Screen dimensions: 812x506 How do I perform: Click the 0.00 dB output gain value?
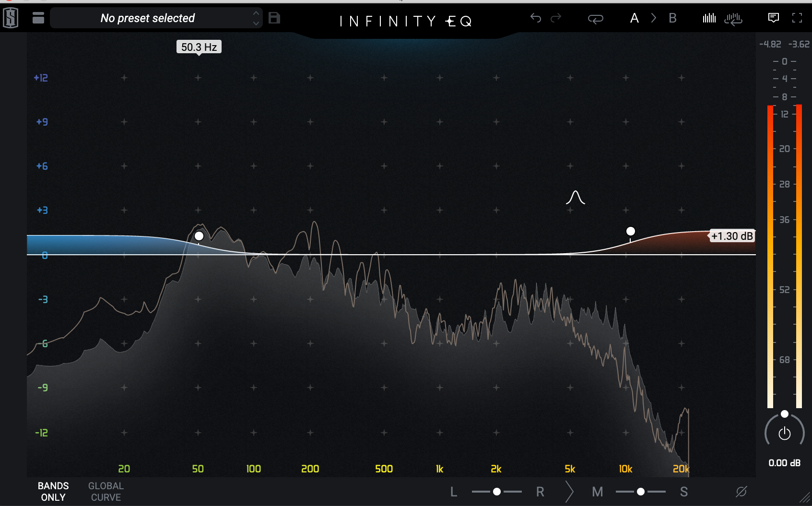pyautogui.click(x=785, y=463)
